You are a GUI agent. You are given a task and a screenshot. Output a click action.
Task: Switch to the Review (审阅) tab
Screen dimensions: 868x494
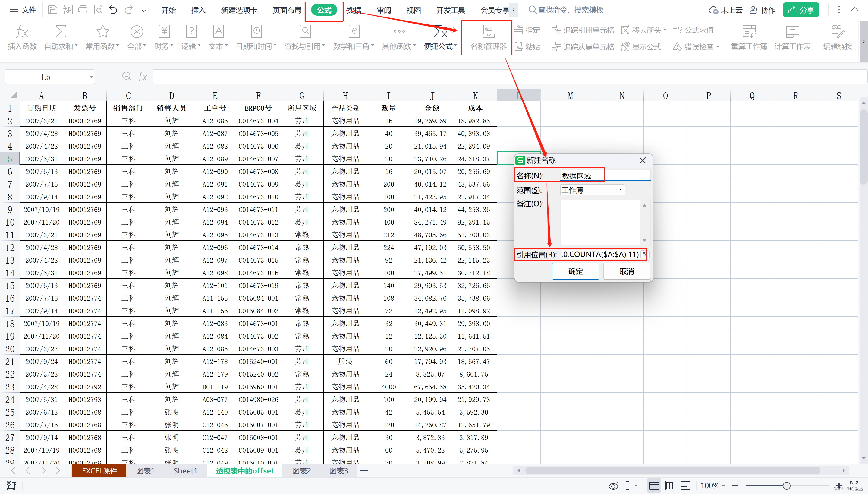(x=384, y=10)
